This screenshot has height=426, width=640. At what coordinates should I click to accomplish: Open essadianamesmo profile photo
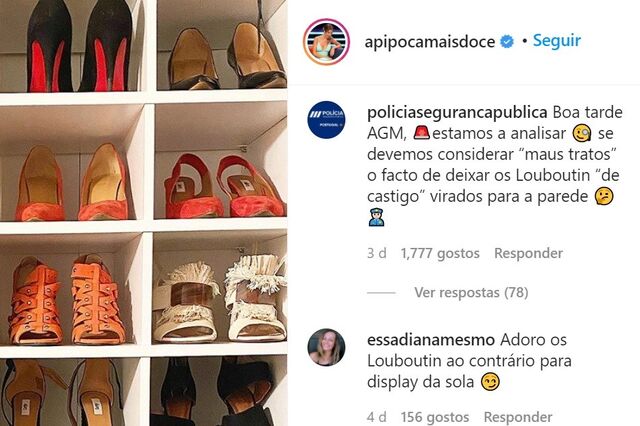(326, 347)
